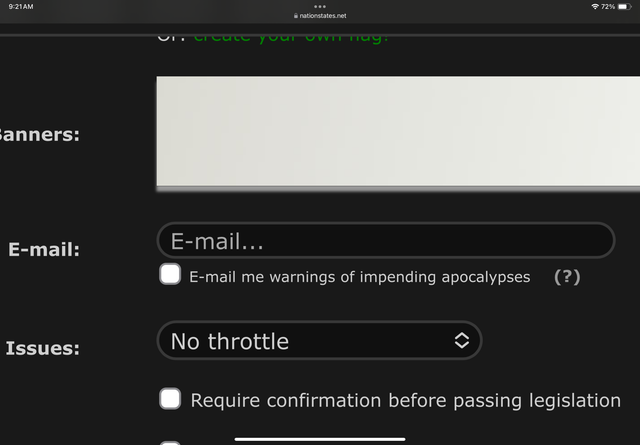The width and height of the screenshot is (640, 445).
Task: Click the "create your own flag" link
Action: tap(291, 38)
